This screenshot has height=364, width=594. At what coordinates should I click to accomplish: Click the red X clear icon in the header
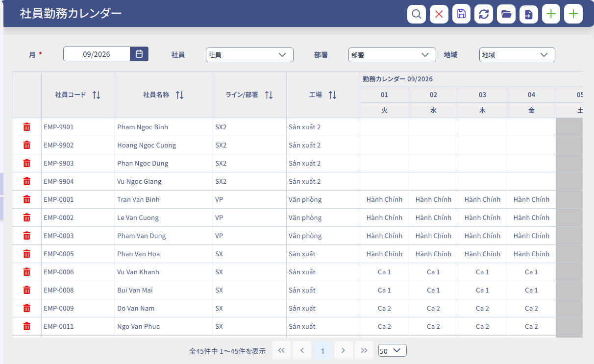[439, 14]
